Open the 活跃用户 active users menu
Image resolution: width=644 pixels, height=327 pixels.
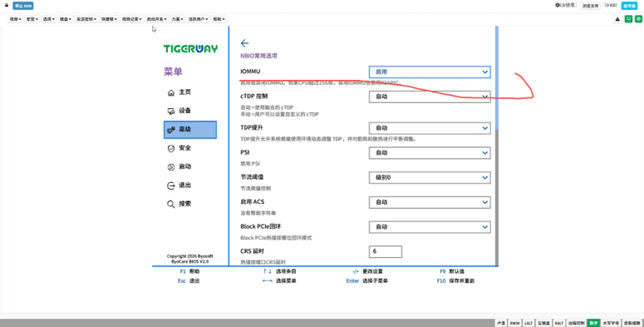[198, 19]
